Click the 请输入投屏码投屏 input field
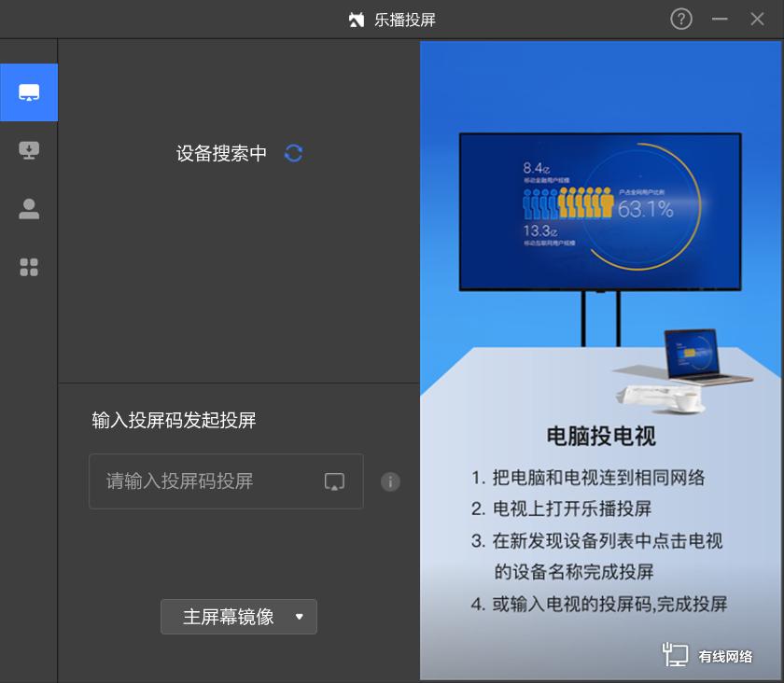784x683 pixels. [x=226, y=481]
